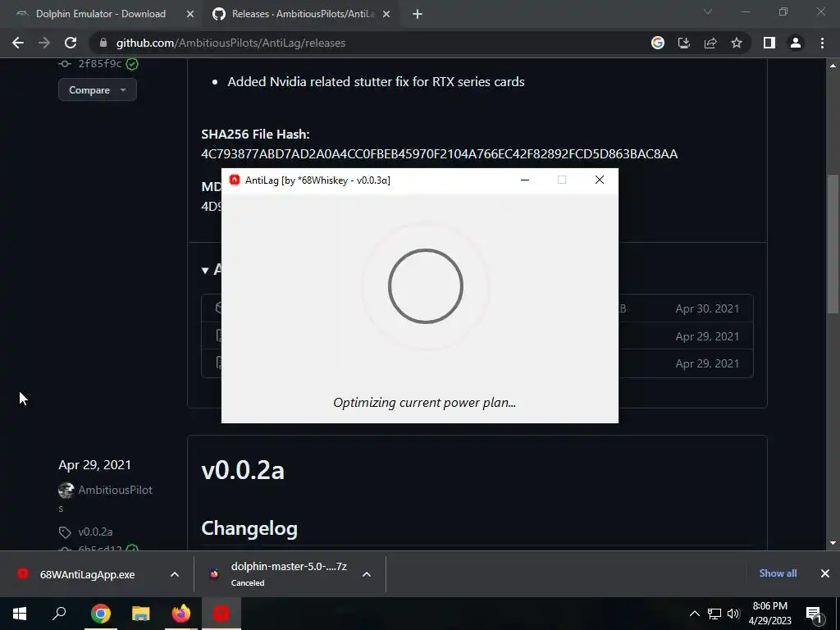Collapse the Assets disclosure triangle
Image resolution: width=840 pixels, height=630 pixels.
205,270
